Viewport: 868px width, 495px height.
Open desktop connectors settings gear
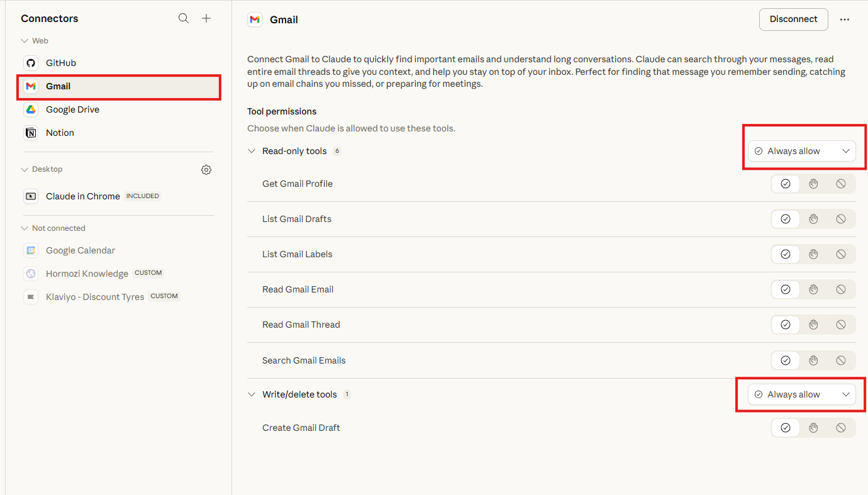tap(206, 170)
